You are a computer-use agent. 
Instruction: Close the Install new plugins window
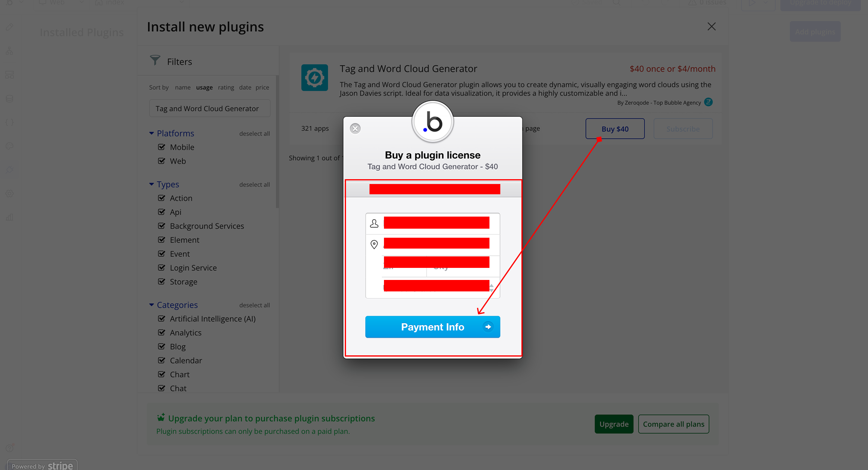(711, 27)
